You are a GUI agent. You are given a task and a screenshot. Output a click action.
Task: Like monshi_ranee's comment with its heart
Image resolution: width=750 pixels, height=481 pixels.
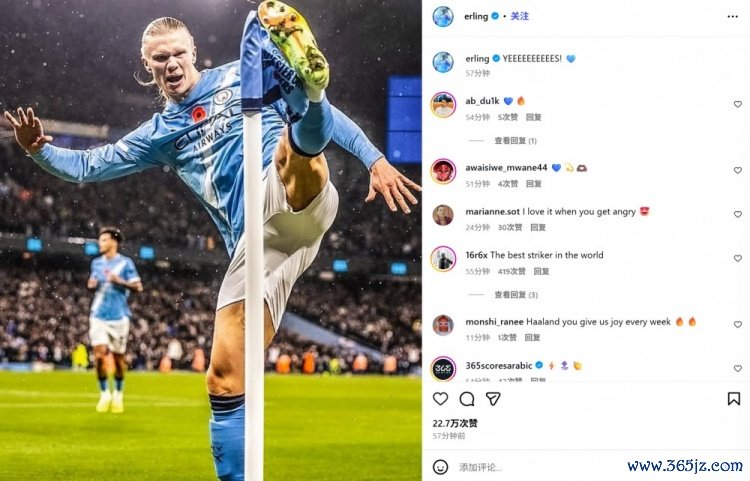click(738, 325)
